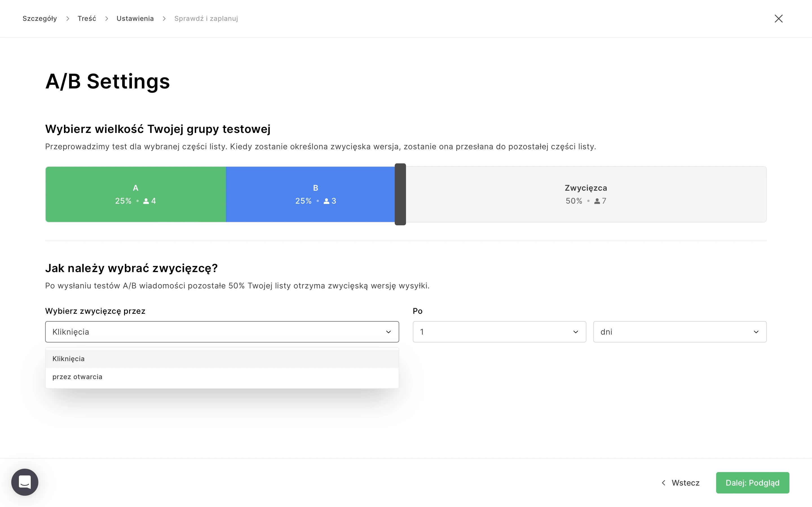
Task: Click the chevron after Treść breadcrumb
Action: [107, 19]
